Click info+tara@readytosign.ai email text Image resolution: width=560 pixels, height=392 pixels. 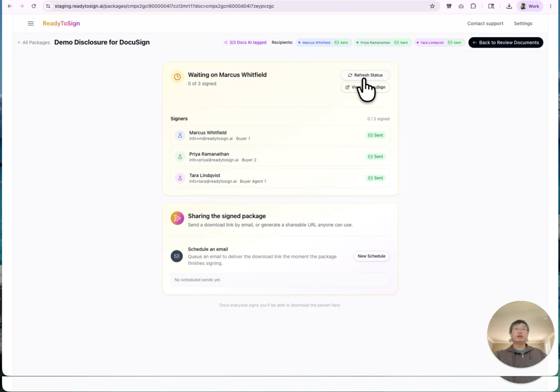click(x=213, y=181)
